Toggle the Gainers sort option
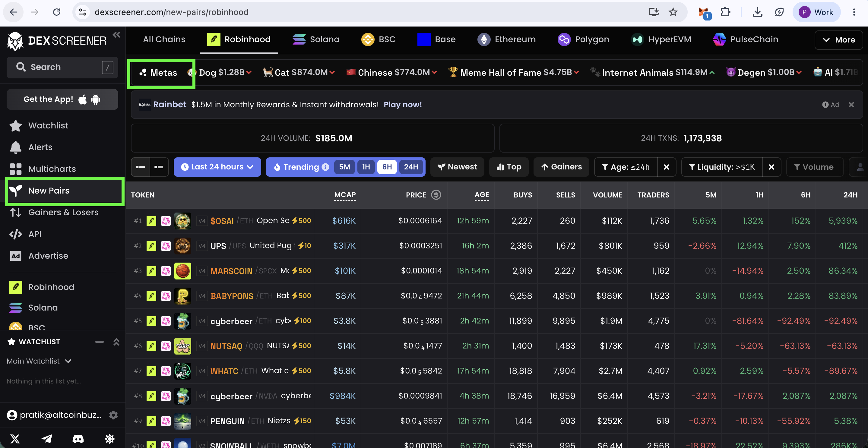The height and width of the screenshot is (448, 868). [x=561, y=167]
